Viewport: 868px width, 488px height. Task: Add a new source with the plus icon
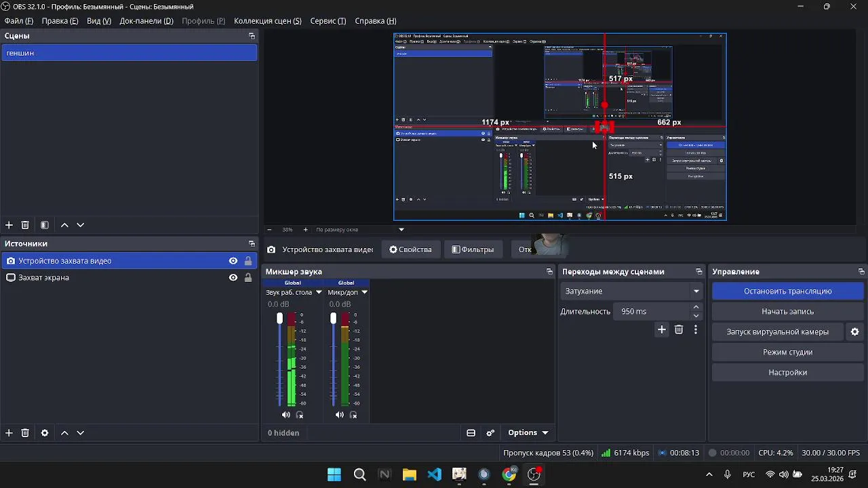9,432
